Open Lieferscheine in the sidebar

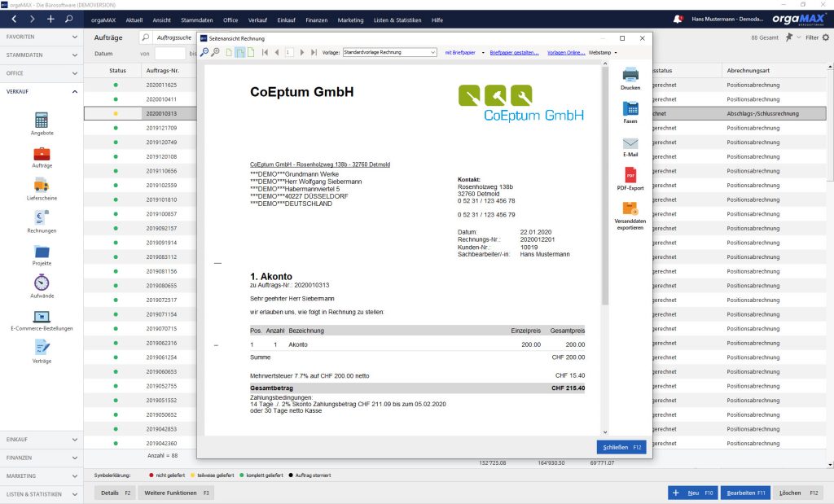coord(42,190)
